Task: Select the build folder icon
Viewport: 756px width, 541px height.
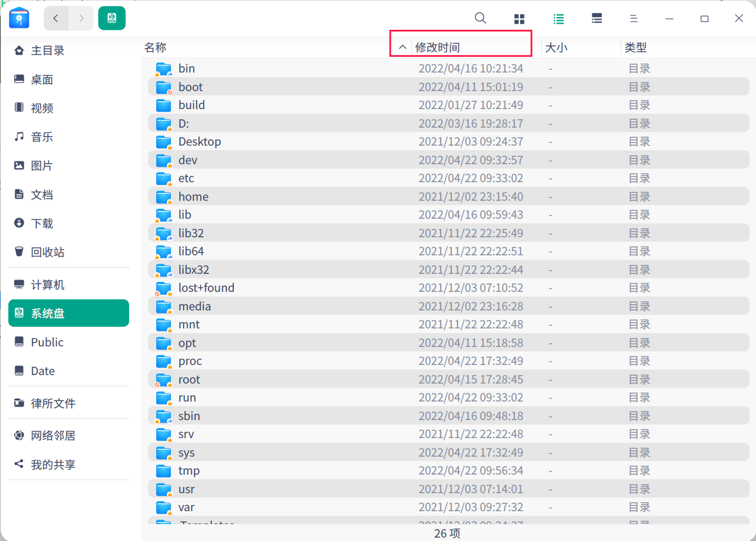Action: [x=164, y=105]
